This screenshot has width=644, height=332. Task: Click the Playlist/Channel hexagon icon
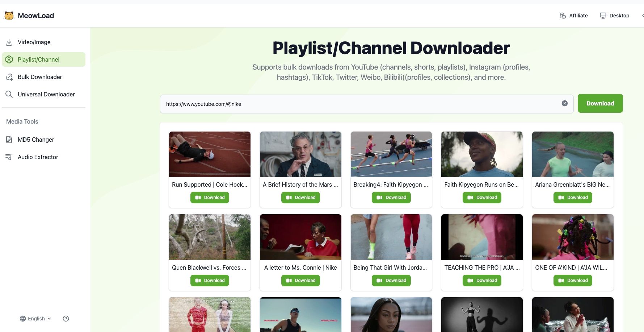9,59
